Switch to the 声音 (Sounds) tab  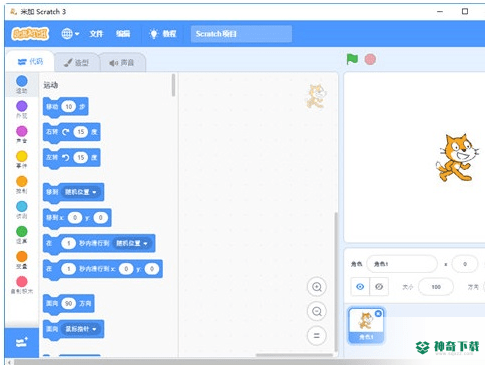coord(122,62)
